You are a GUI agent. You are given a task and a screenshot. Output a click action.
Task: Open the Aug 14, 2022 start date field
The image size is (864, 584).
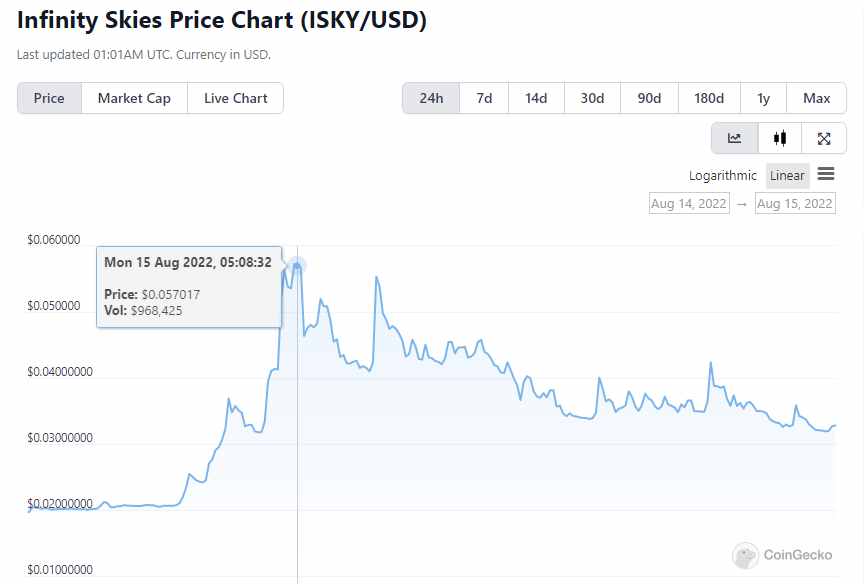690,204
